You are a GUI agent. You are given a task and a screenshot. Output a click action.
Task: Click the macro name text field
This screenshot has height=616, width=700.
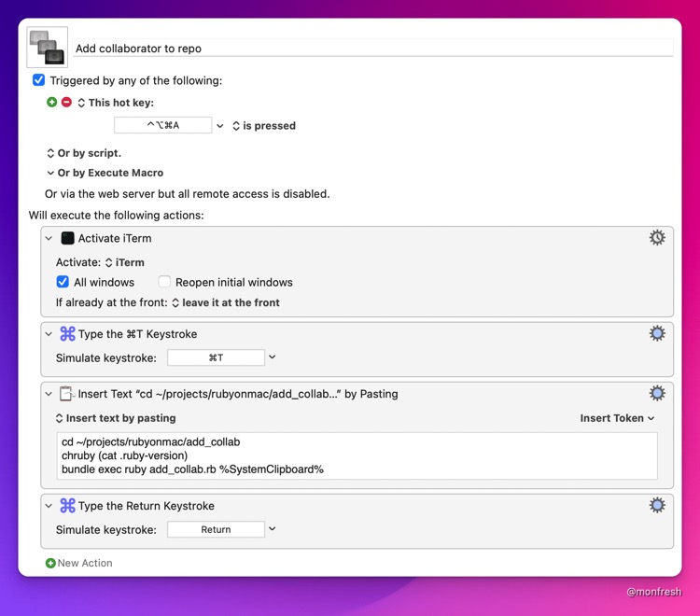pyautogui.click(x=373, y=49)
